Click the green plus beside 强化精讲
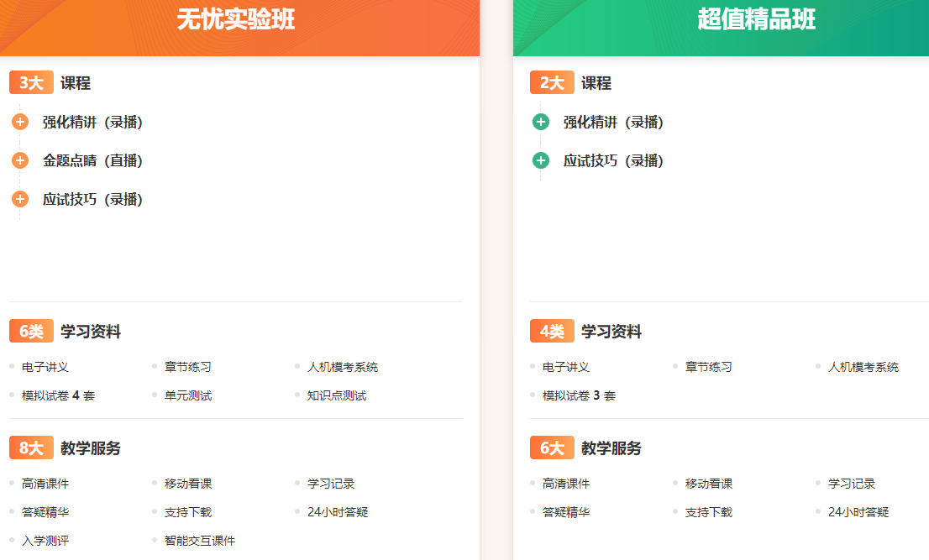Image resolution: width=929 pixels, height=560 pixels. pos(539,122)
